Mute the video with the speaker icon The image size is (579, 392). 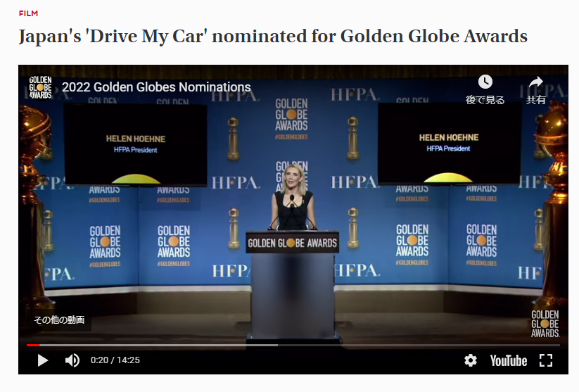(x=72, y=360)
